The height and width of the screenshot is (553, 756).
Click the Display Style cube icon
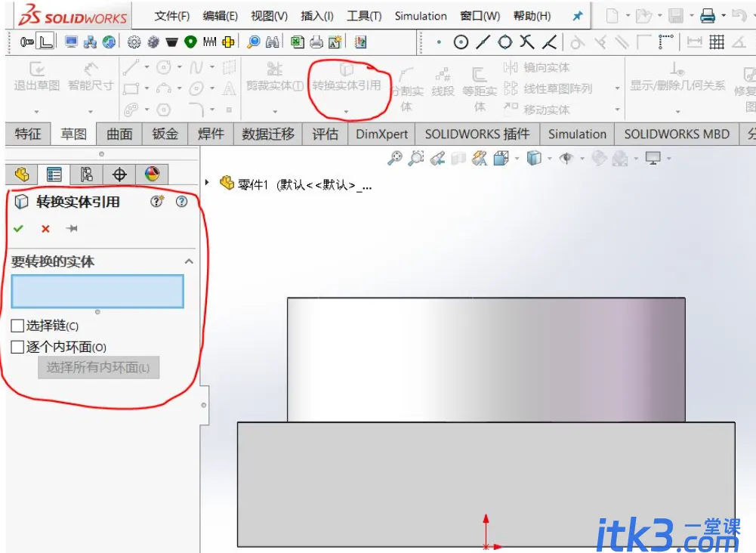[534, 158]
